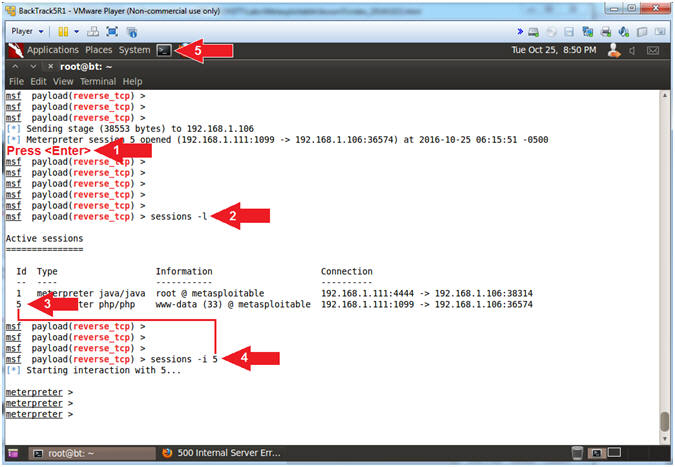Click the last meterpreter prompt
This screenshot has width=675, height=467.
[39, 414]
